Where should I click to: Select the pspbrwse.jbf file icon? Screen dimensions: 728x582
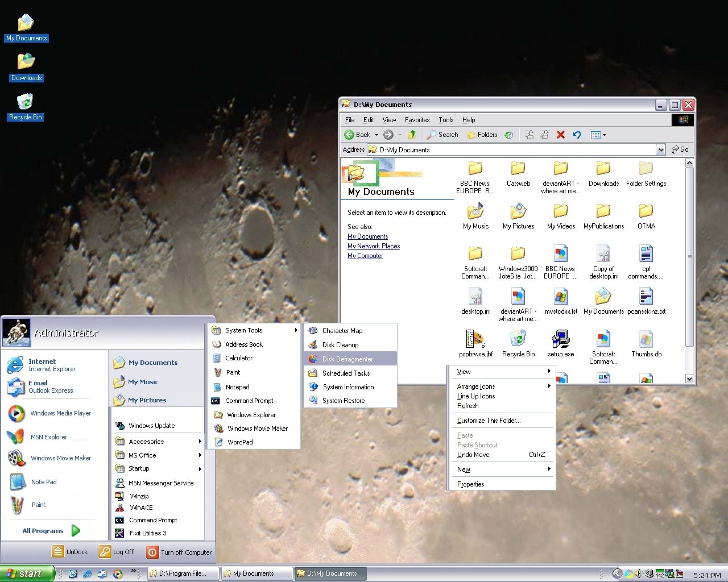(x=475, y=339)
